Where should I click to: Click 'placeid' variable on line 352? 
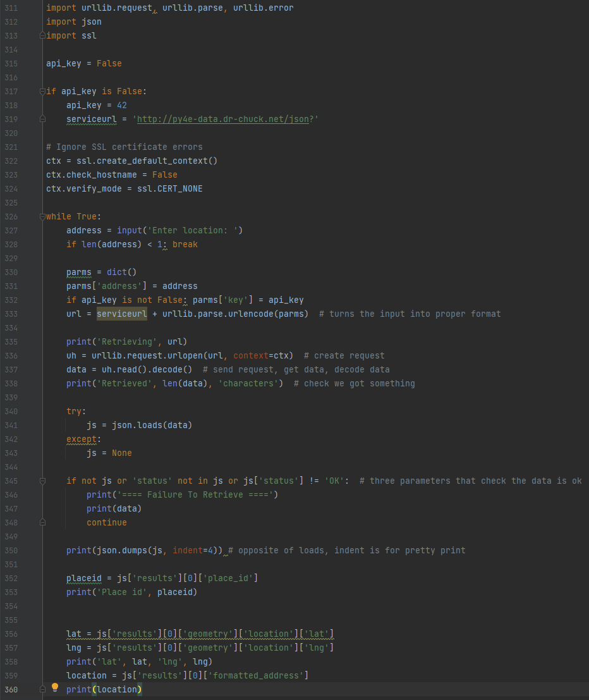[84, 578]
